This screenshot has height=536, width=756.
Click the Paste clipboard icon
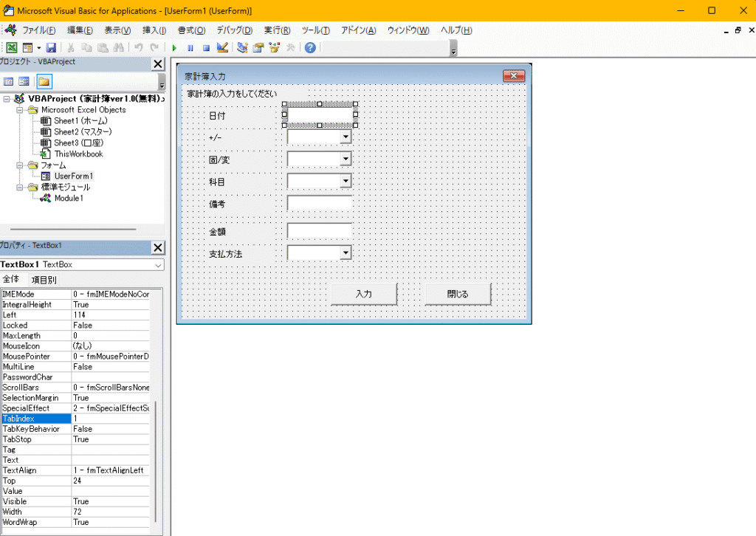tap(103, 48)
